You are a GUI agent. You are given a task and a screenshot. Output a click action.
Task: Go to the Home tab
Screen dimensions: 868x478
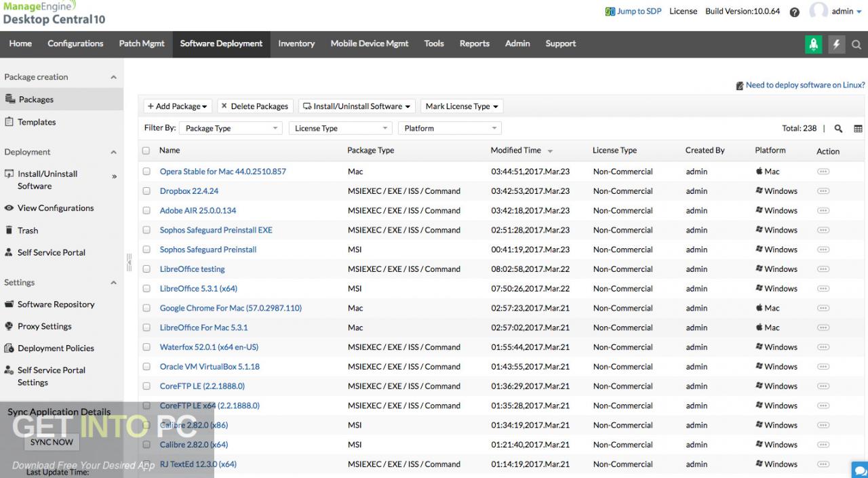click(x=20, y=43)
